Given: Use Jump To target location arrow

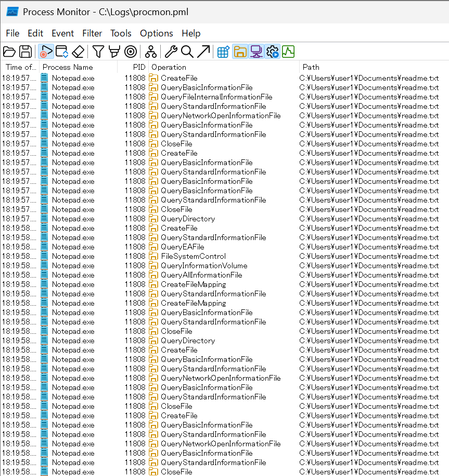Looking at the screenshot, I should [x=202, y=52].
